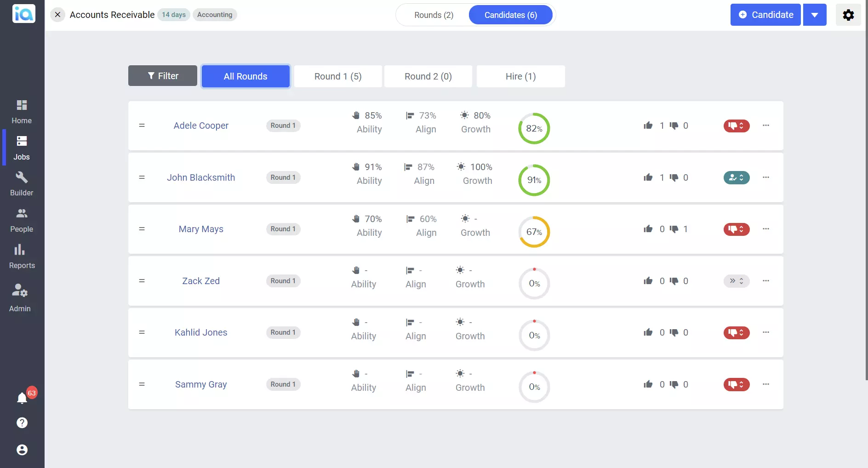Switch to the Round 2 (0) tab
Screen dimensions: 868x468
tap(428, 76)
